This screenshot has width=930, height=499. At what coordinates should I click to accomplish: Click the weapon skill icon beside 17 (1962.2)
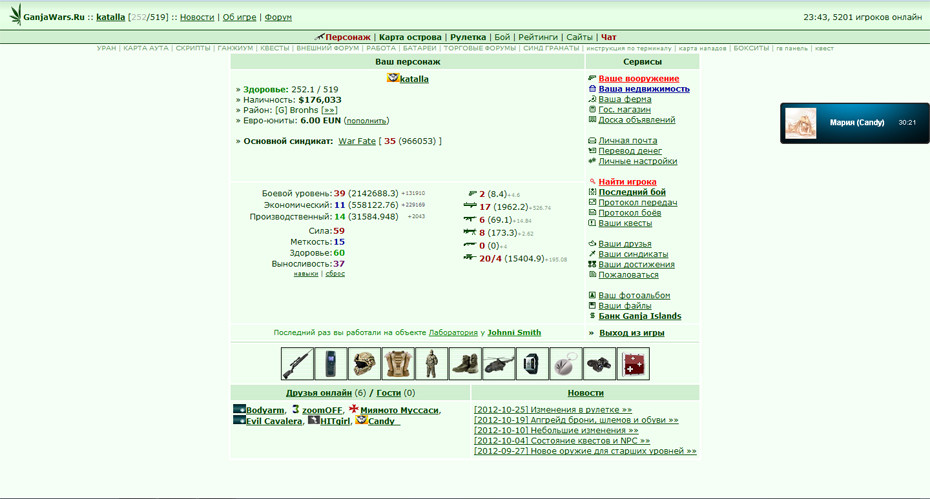tap(470, 206)
